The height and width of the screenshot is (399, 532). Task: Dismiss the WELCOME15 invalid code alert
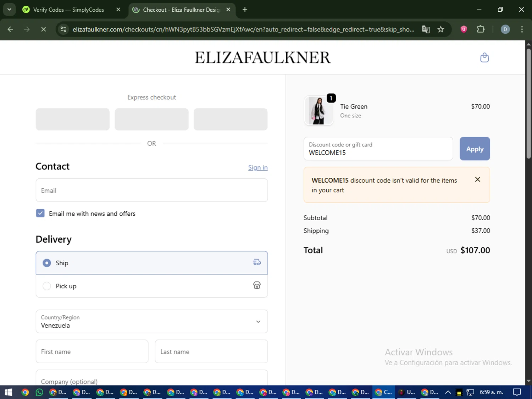point(478,179)
